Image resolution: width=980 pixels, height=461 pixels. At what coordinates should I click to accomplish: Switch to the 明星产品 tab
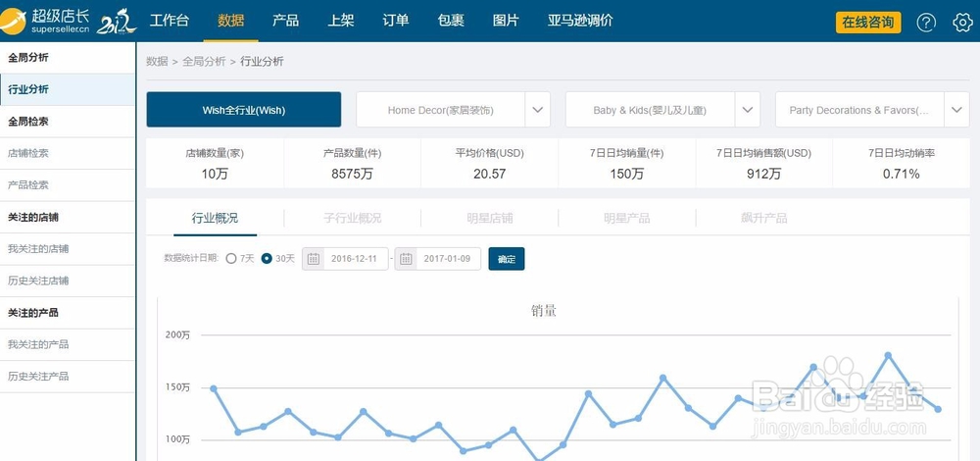tap(627, 219)
